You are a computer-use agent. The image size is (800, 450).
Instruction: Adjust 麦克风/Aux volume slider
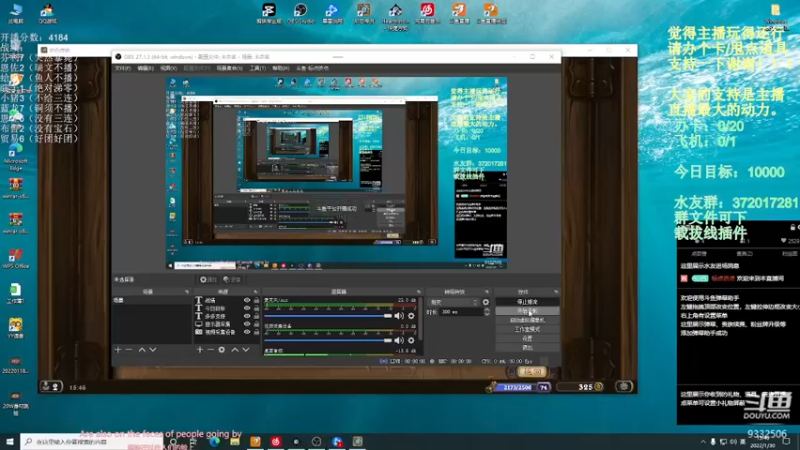[328, 316]
